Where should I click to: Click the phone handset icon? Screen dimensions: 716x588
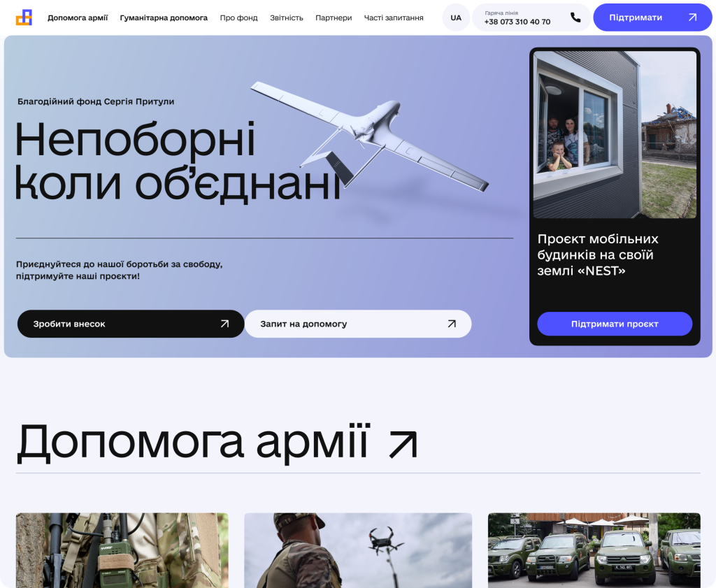pyautogui.click(x=575, y=17)
